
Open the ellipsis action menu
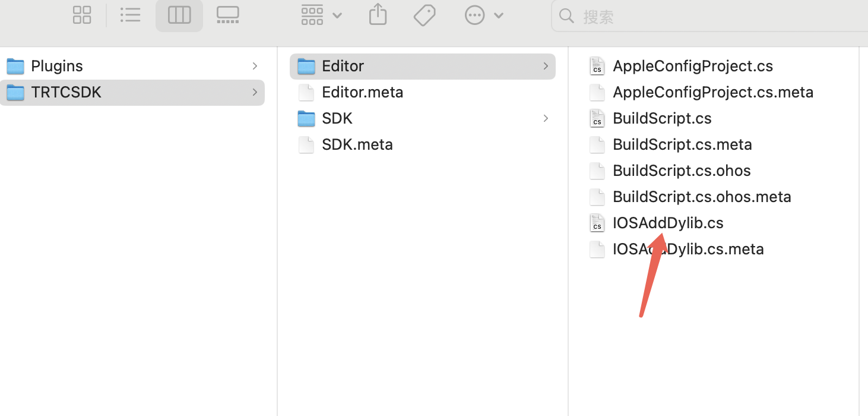tap(484, 15)
